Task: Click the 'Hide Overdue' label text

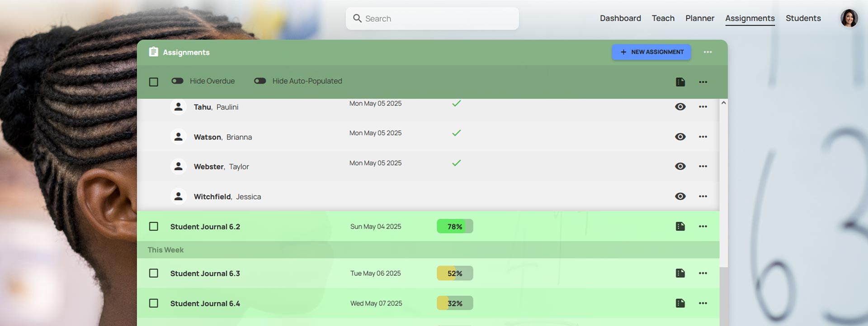Action: click(212, 81)
